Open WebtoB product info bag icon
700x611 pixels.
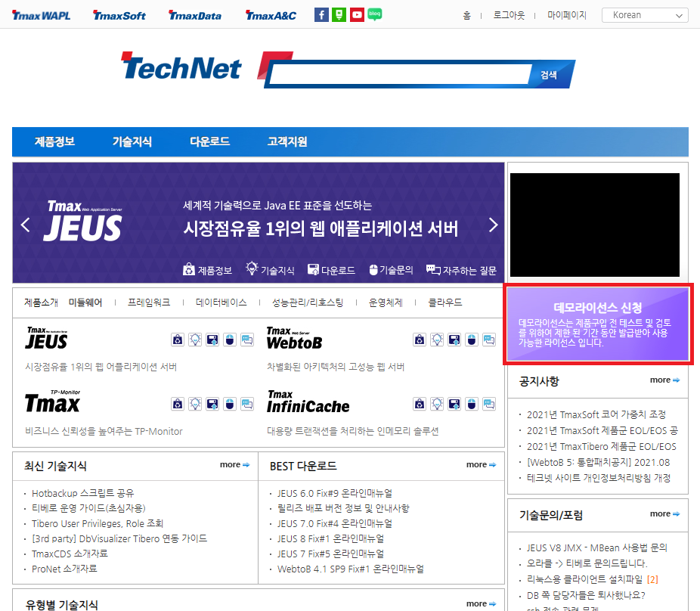(420, 340)
